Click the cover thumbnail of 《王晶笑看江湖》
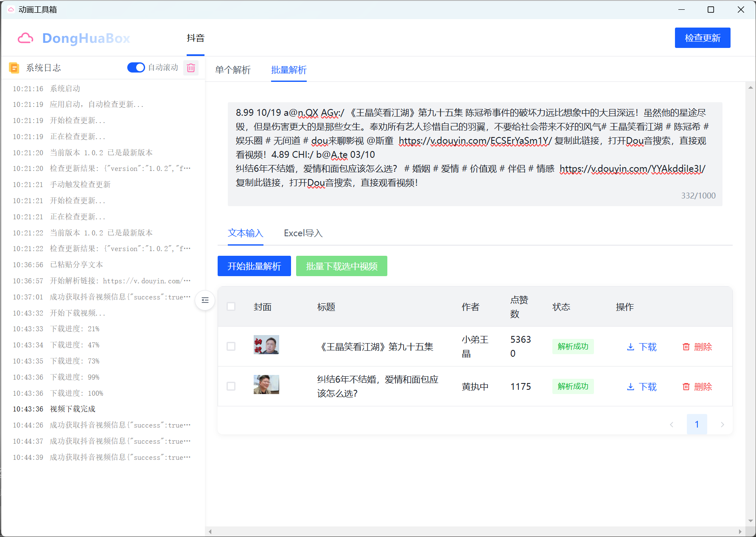This screenshot has width=756, height=537. coord(266,344)
